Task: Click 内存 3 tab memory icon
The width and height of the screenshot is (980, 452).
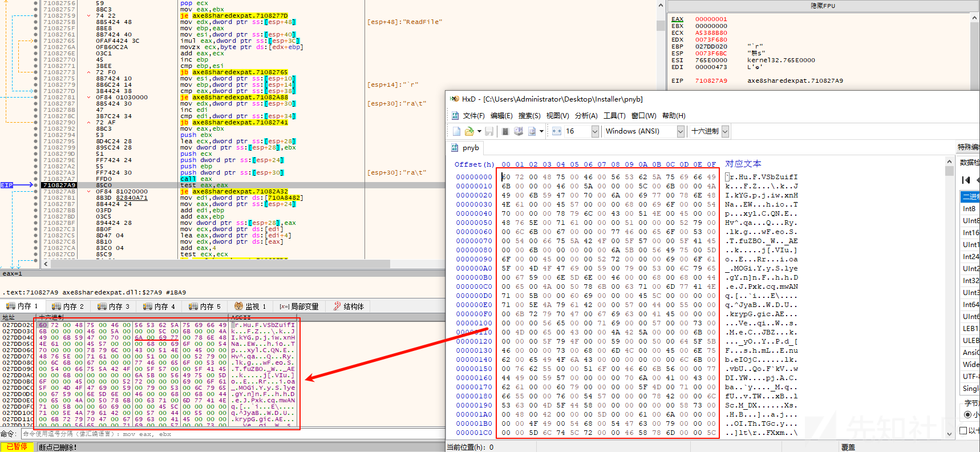Action: click(102, 306)
